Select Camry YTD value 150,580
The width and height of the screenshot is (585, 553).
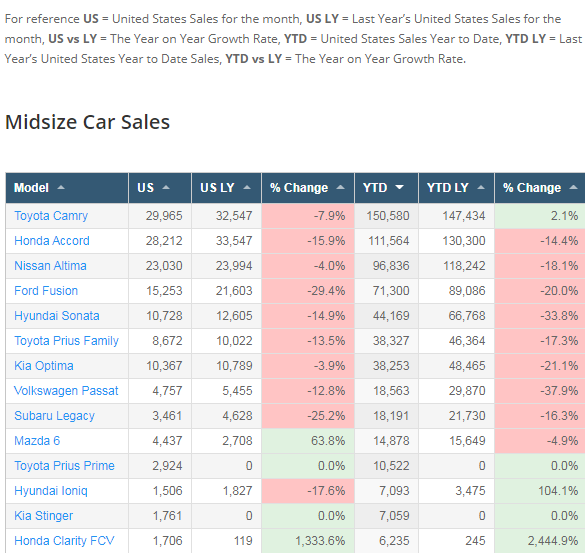click(388, 216)
